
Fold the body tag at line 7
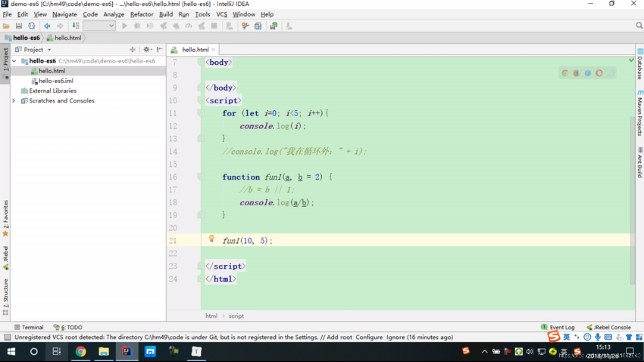point(201,62)
